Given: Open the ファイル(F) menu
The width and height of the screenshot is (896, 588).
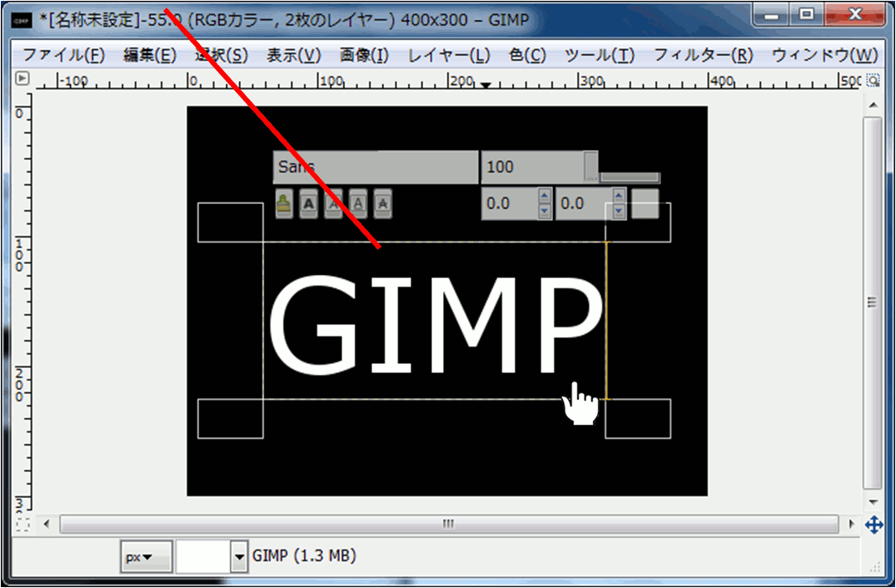Looking at the screenshot, I should [x=63, y=56].
